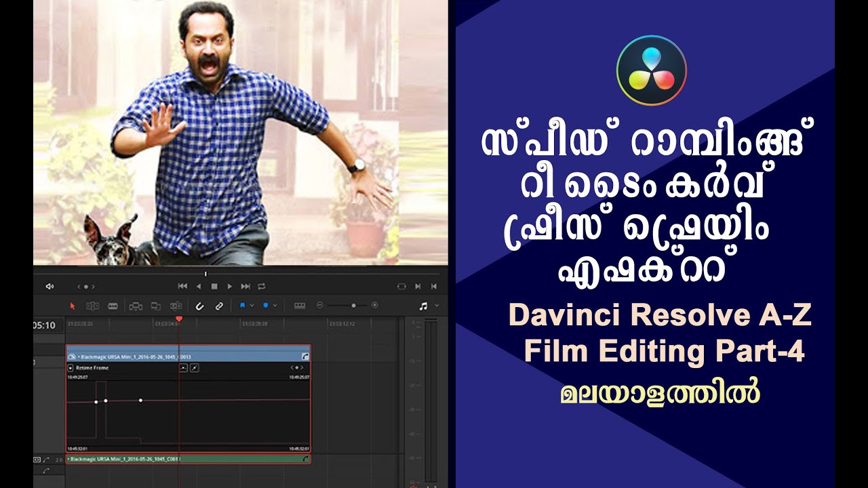Click the pen-style button in the curve header
This screenshot has width=868, height=488.
pyautogui.click(x=195, y=368)
